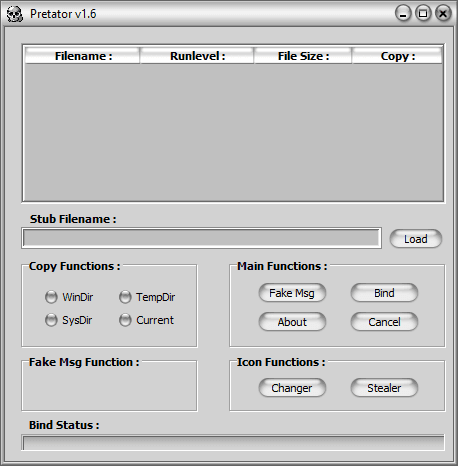Open the About dialog
458x466 pixels.
pyautogui.click(x=292, y=322)
